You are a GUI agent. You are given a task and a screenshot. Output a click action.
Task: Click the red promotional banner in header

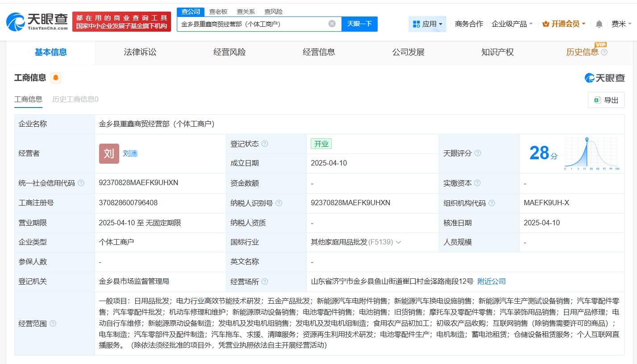pyautogui.click(x=121, y=22)
